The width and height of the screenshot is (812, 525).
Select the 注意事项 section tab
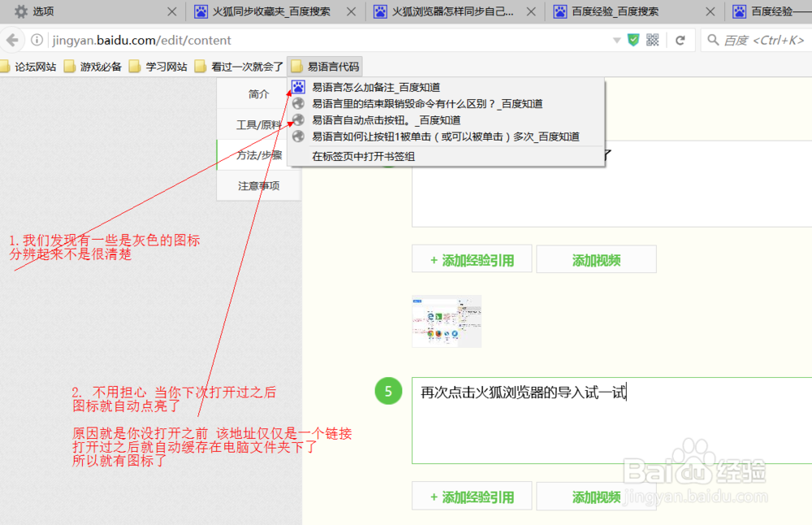pos(257,184)
